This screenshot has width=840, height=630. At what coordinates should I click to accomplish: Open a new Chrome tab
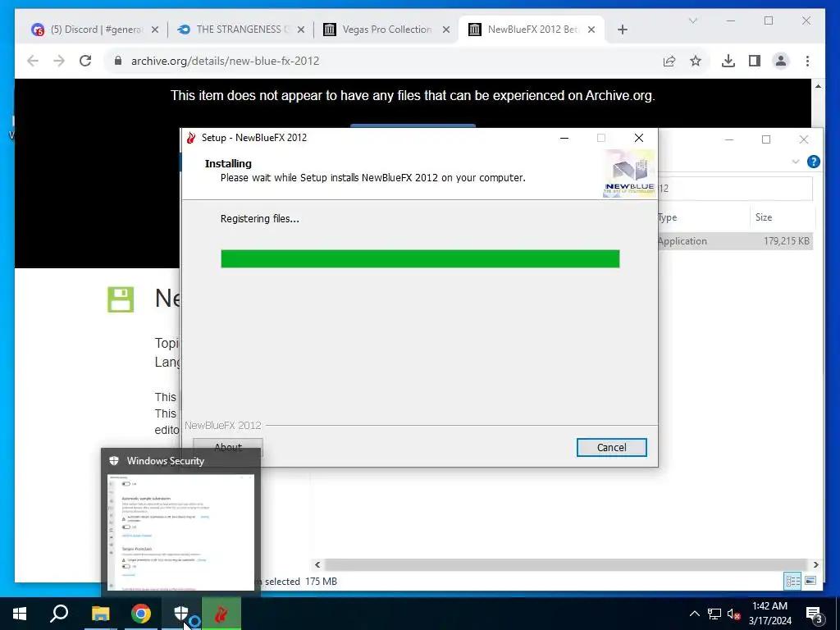click(622, 30)
